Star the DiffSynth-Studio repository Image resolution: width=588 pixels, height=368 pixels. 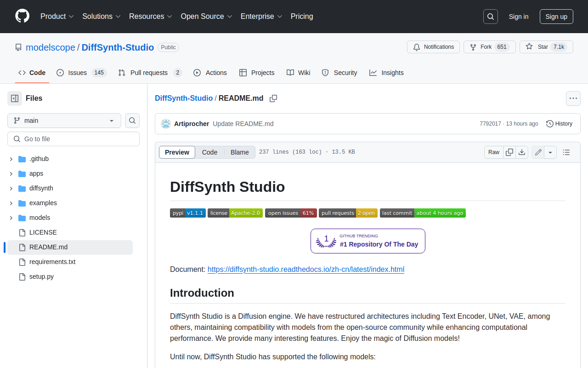click(x=546, y=47)
